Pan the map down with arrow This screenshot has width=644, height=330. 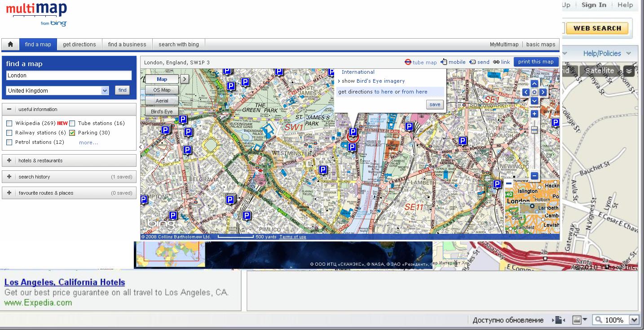coord(534,101)
